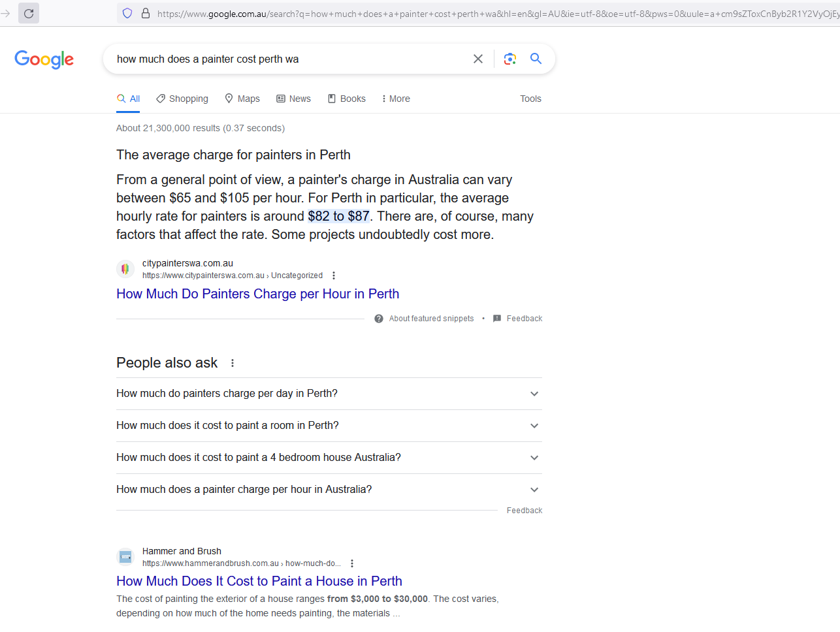The height and width of the screenshot is (632, 840).
Task: Select the All results tab
Action: (x=128, y=99)
